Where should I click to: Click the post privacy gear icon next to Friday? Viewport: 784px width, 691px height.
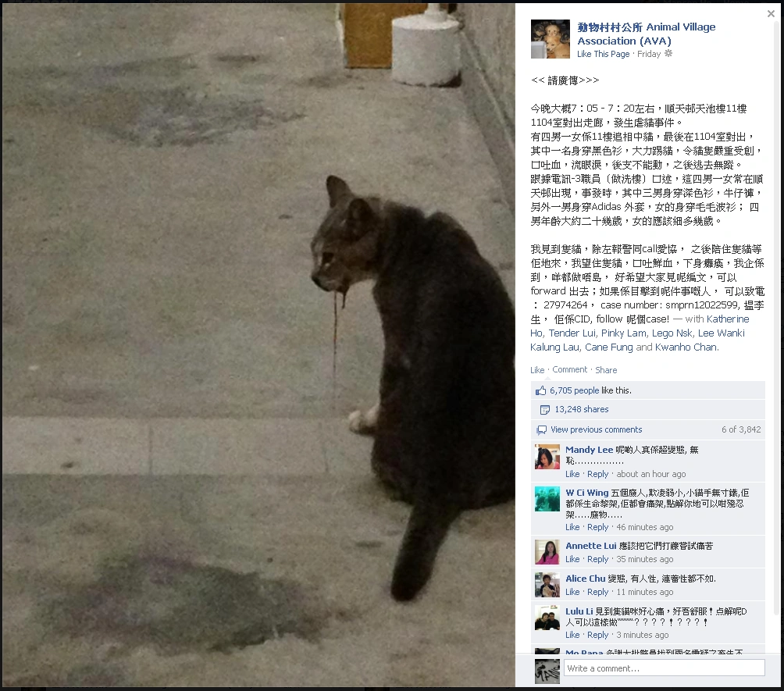(x=668, y=53)
